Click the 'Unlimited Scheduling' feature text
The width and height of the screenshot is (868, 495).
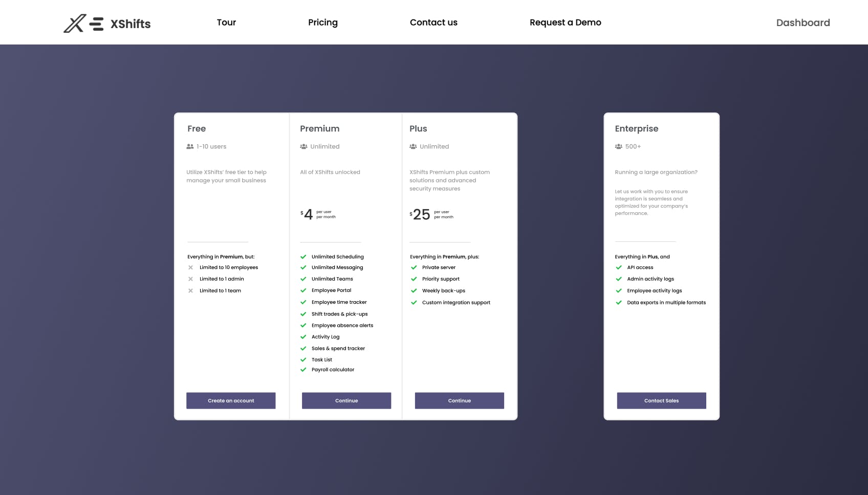338,257
